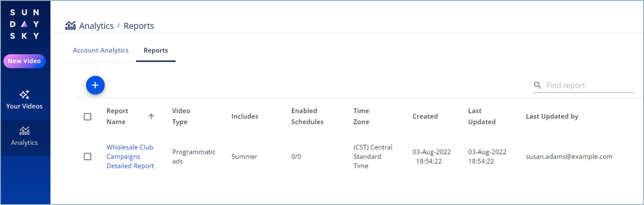Click the Enabled Schedules column header

pos(307,116)
